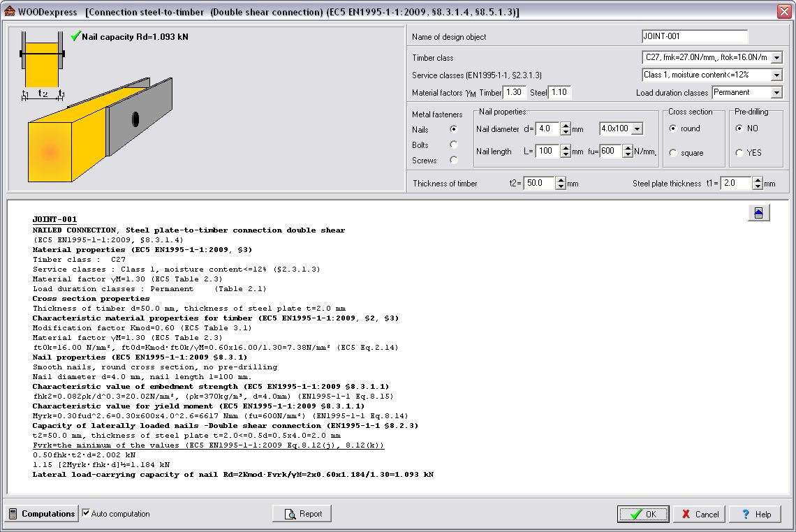Click the 'Fvrk=the minimum of the values' line

coord(208,445)
